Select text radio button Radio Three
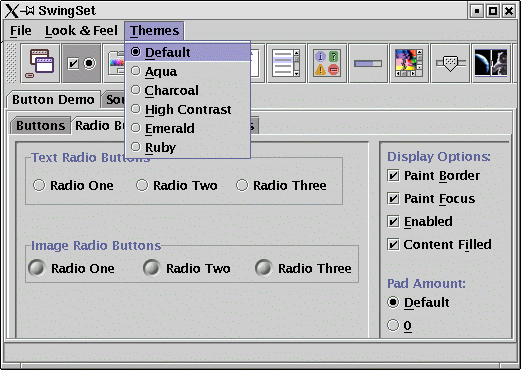 coord(281,185)
